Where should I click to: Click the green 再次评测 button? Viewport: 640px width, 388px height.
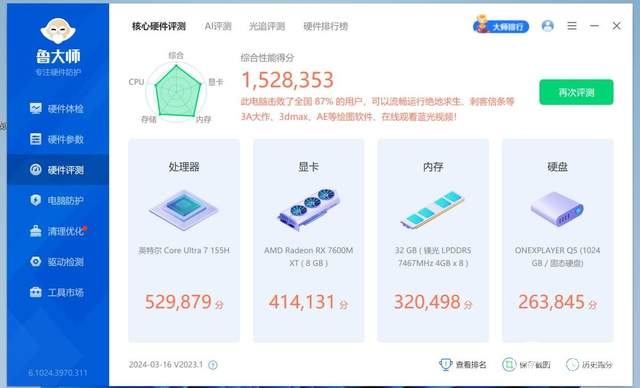coord(576,92)
